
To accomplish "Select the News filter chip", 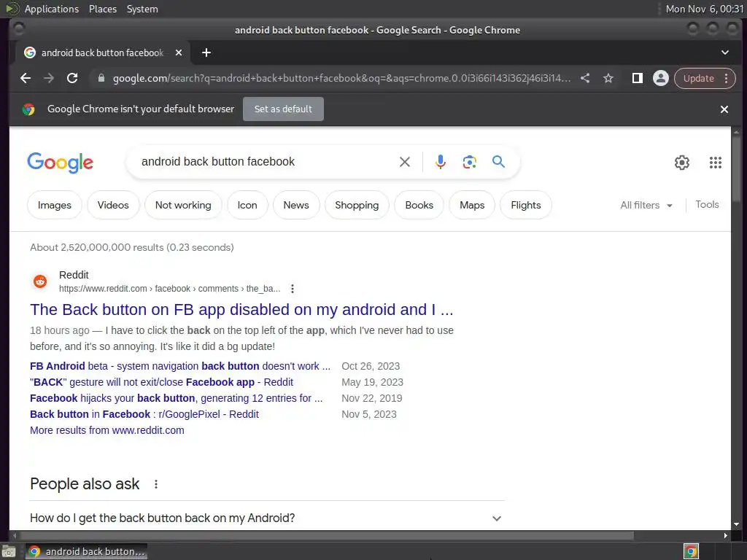I will click(296, 205).
